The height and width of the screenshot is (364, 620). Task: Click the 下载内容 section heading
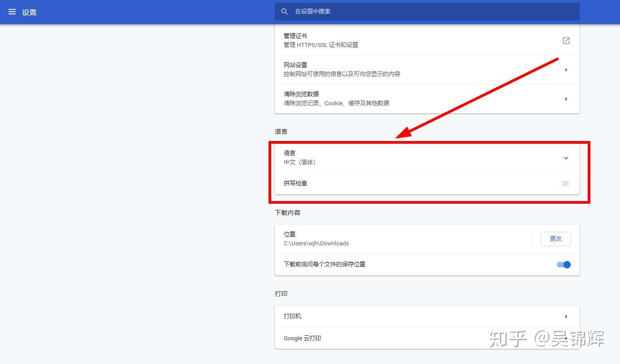287,213
